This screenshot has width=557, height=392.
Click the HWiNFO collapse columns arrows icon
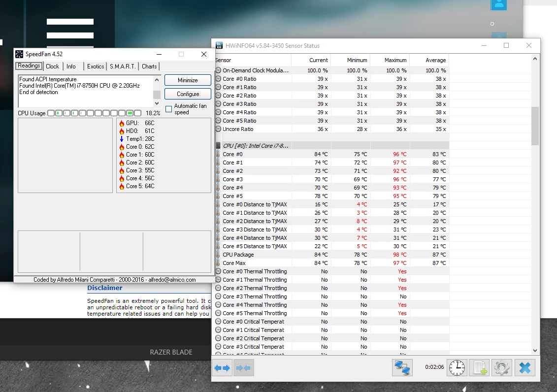pyautogui.click(x=243, y=368)
